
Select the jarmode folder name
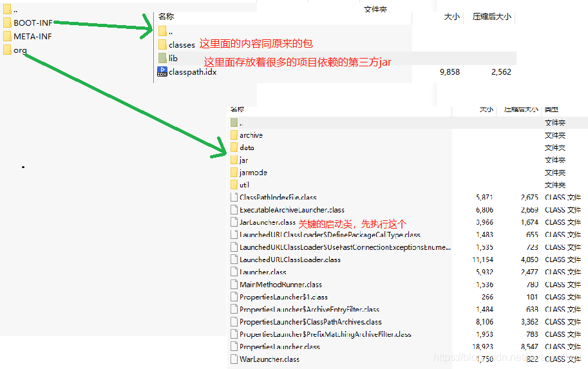click(254, 173)
